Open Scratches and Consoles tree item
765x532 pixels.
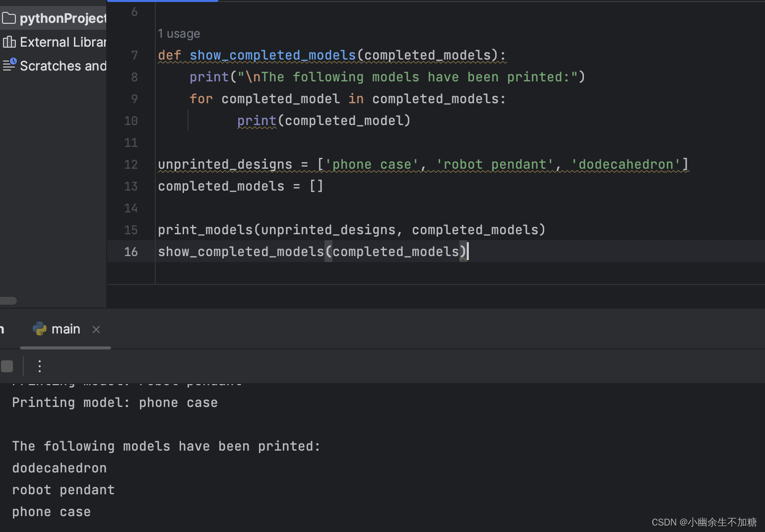coord(53,66)
